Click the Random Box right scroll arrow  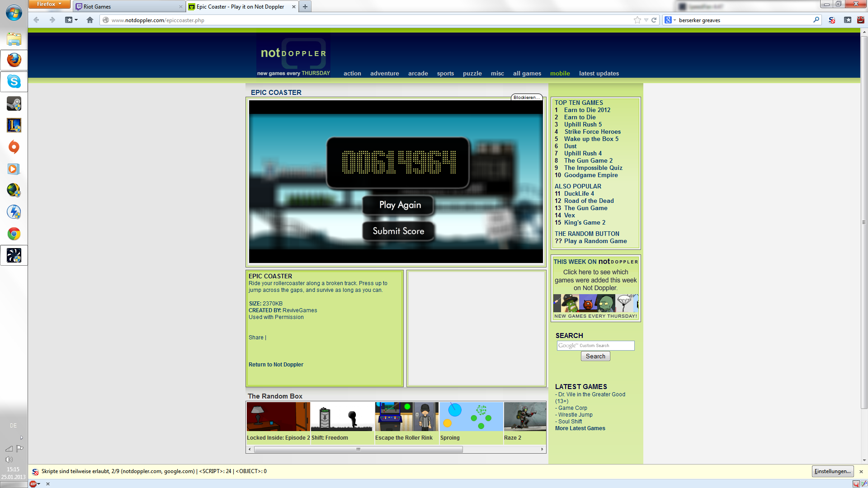(x=542, y=449)
